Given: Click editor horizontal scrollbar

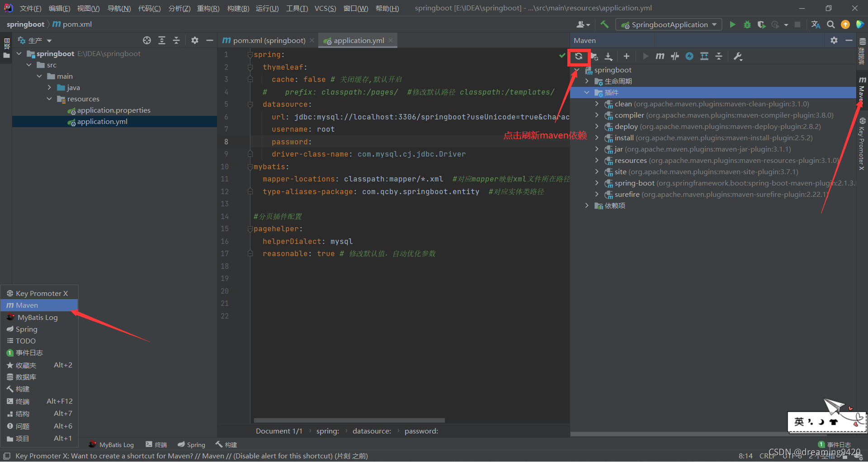Looking at the screenshot, I should point(349,420).
